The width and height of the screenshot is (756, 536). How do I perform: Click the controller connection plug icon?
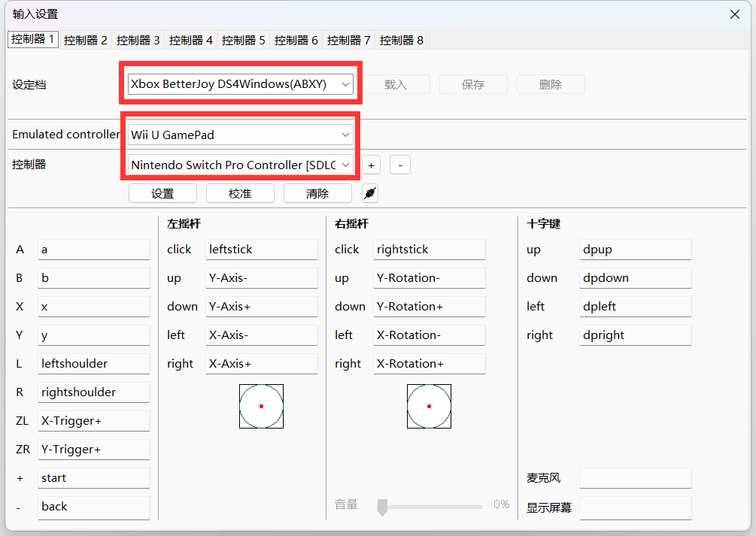tap(370, 194)
